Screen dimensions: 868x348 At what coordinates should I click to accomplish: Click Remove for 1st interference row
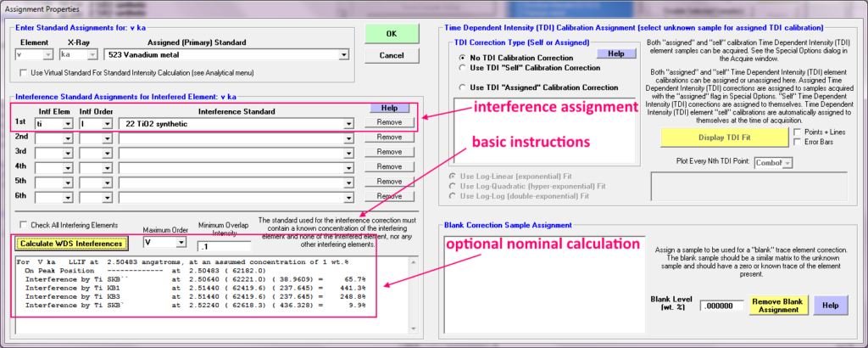pos(388,122)
